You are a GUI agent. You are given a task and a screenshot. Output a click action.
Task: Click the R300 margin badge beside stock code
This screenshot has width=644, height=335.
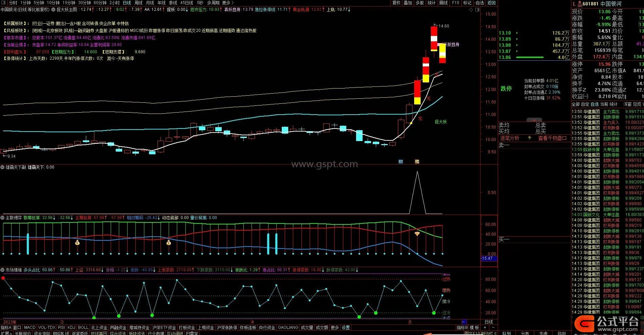coord(580,4)
